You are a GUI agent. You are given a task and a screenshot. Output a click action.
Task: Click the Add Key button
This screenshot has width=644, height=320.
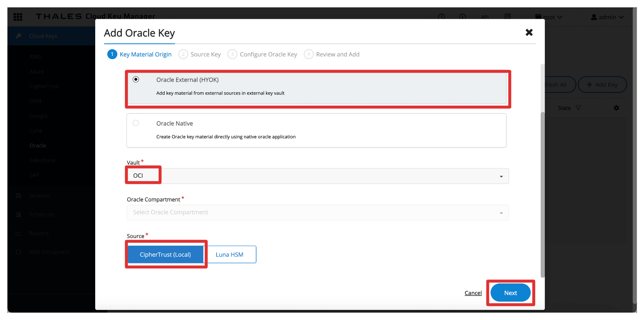[602, 84]
